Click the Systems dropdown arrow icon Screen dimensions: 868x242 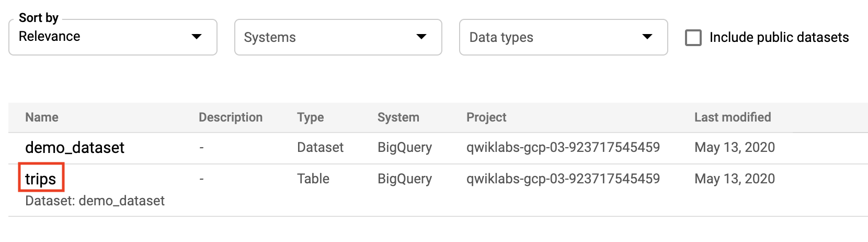coord(421,37)
